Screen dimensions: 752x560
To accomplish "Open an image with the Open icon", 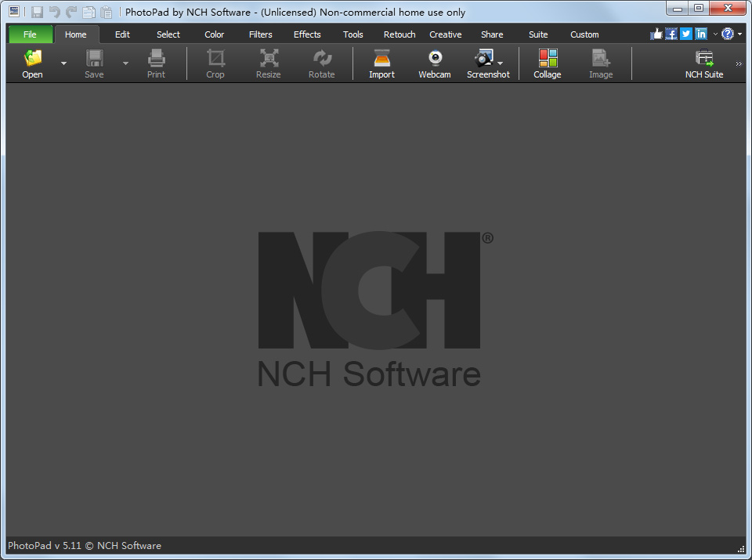I will [32, 63].
